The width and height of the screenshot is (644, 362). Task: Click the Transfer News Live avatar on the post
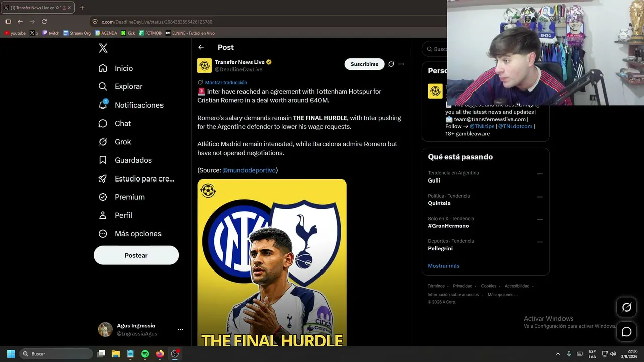(204, 66)
